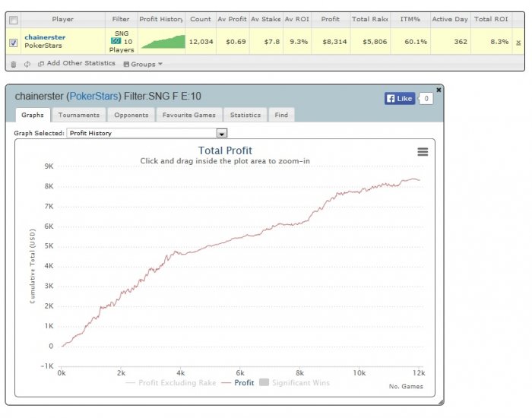The width and height of the screenshot is (532, 418).
Task: Close the chainerster detail panel
Action: pos(439,90)
